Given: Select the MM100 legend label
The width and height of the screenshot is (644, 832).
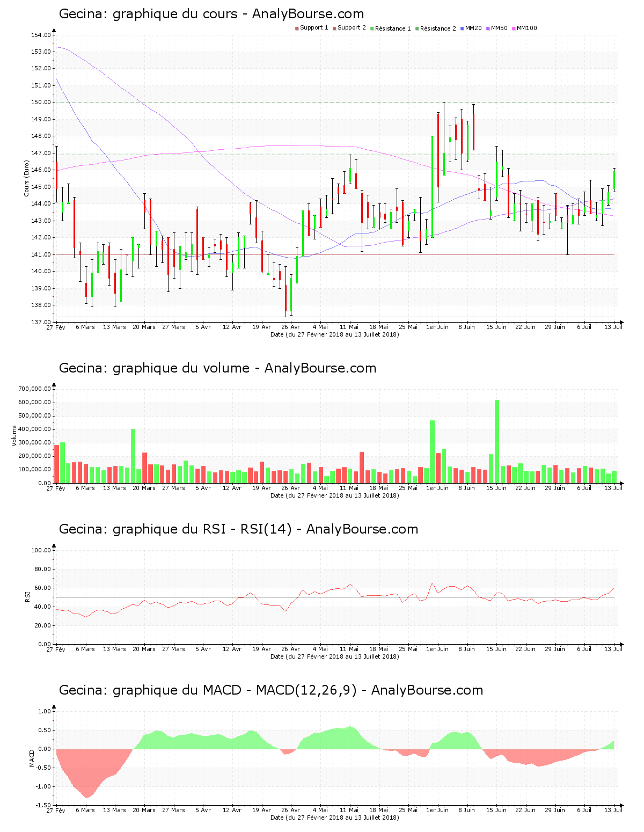Looking at the screenshot, I should point(526,28).
